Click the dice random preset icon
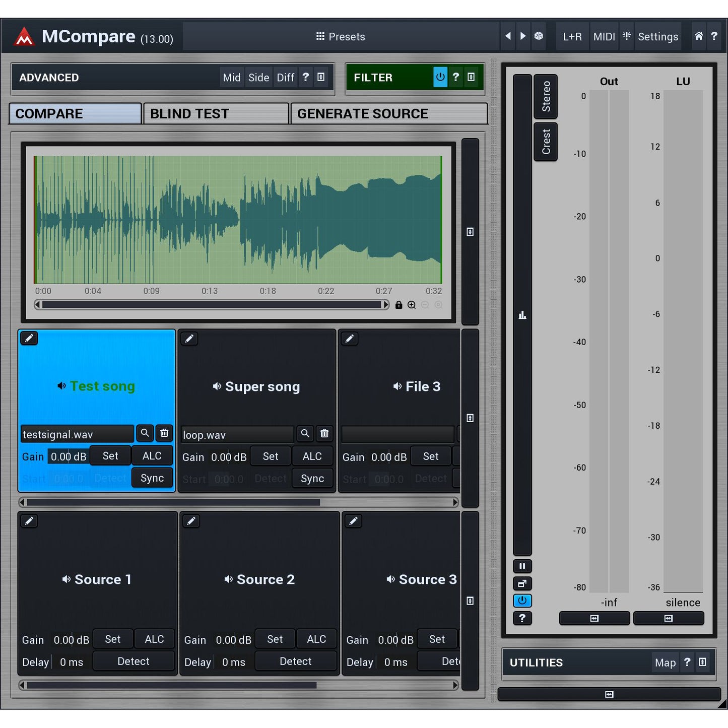Screen dimensions: 728x728 tap(539, 36)
